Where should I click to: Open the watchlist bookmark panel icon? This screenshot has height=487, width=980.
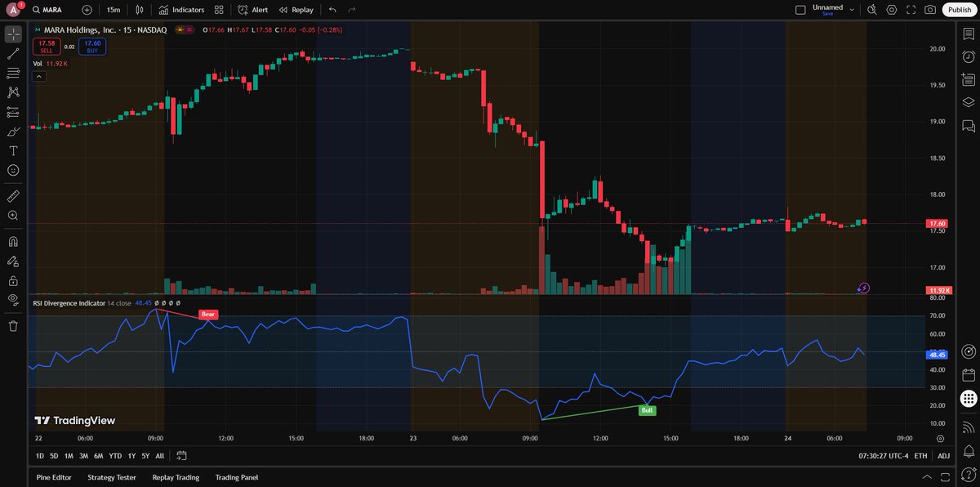pos(969,34)
